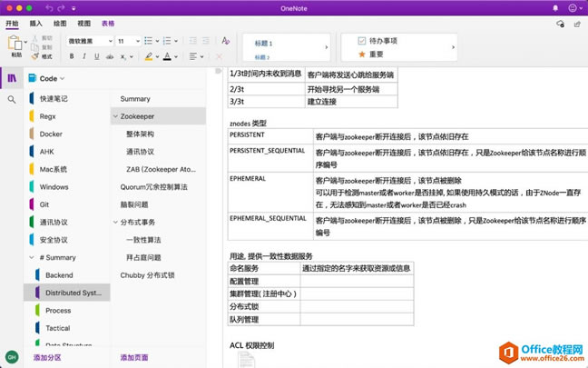
Task: Switch to the 视图 tab
Action: click(84, 24)
